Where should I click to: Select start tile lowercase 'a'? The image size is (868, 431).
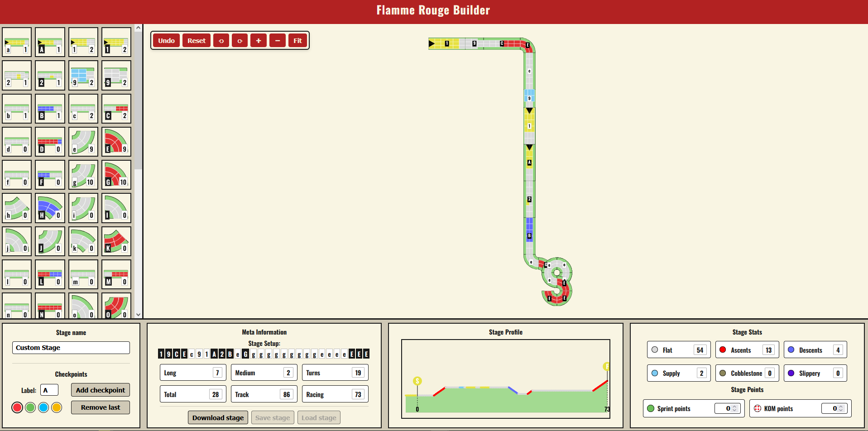pyautogui.click(x=17, y=42)
